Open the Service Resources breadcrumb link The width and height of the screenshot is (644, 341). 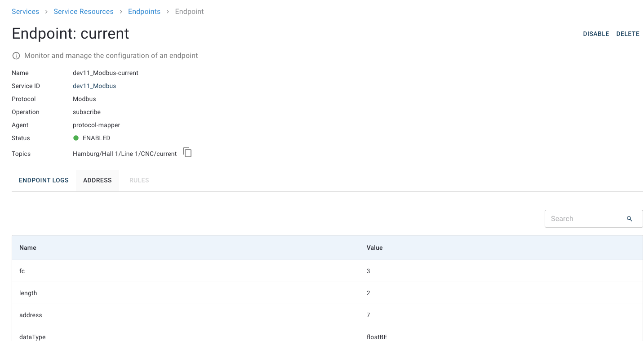[84, 12]
